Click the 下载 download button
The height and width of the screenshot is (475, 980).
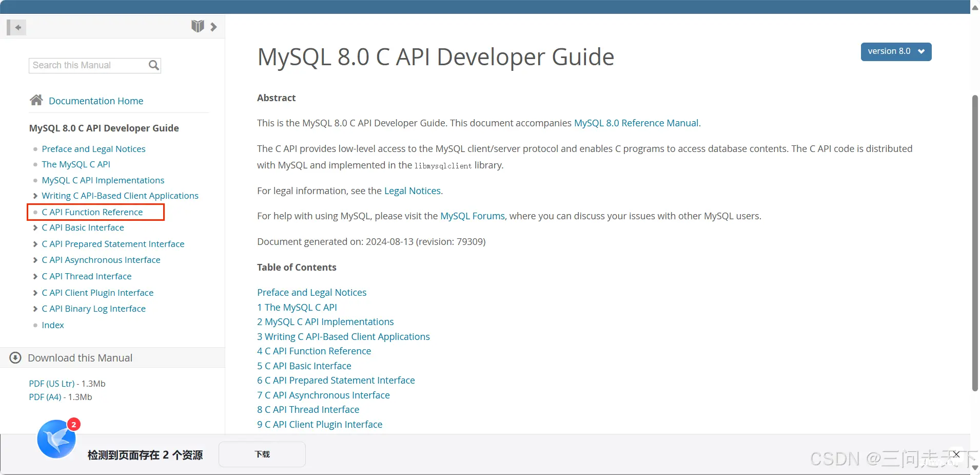pyautogui.click(x=262, y=454)
